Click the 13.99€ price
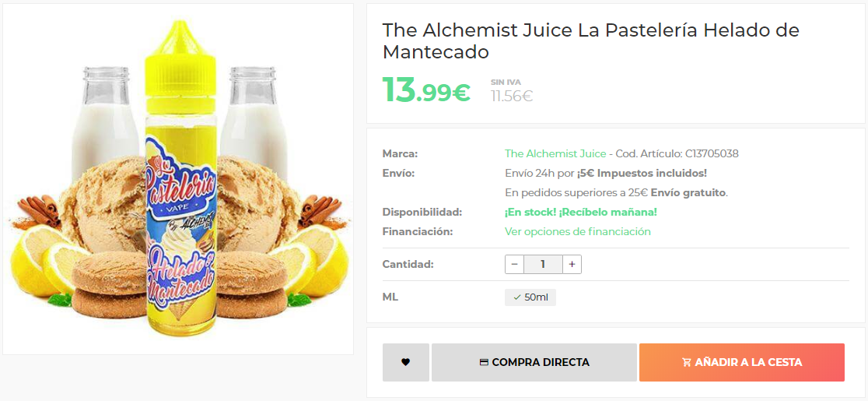 (426, 90)
